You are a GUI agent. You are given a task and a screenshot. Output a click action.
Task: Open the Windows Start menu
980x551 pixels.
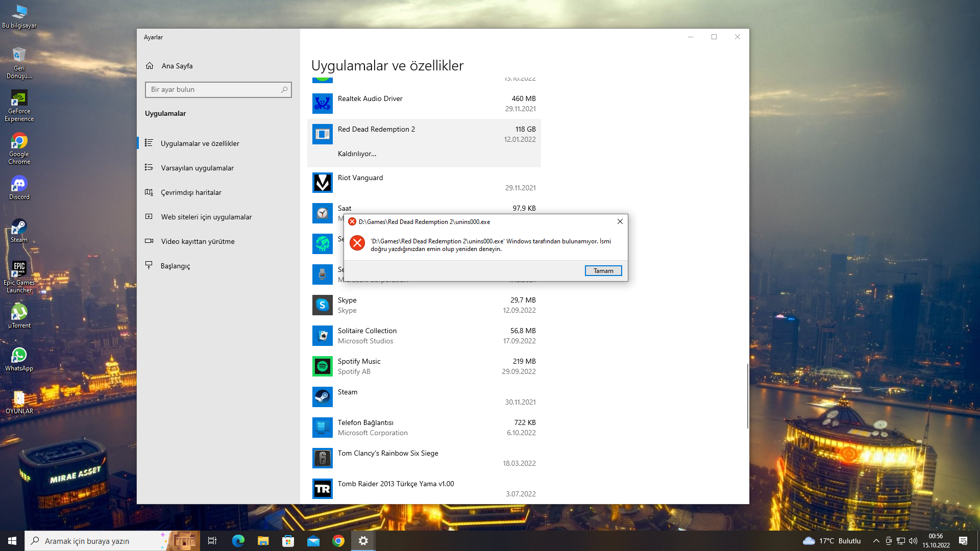point(12,541)
